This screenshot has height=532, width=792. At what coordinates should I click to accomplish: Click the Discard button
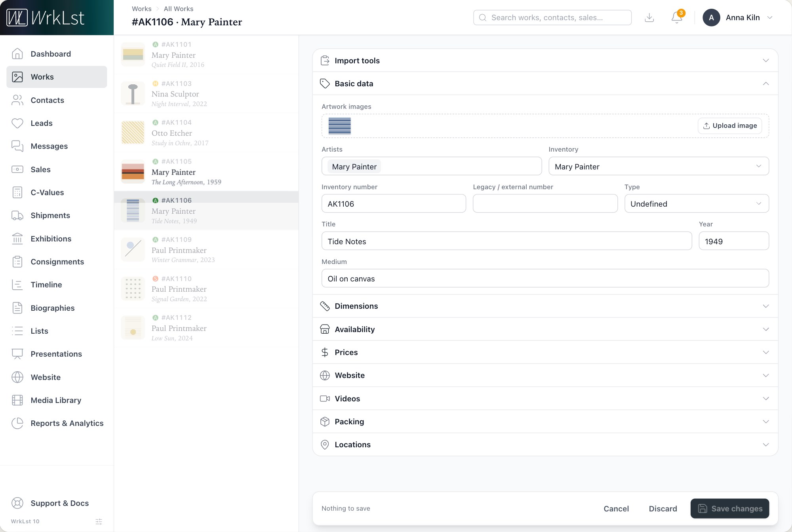pos(663,509)
